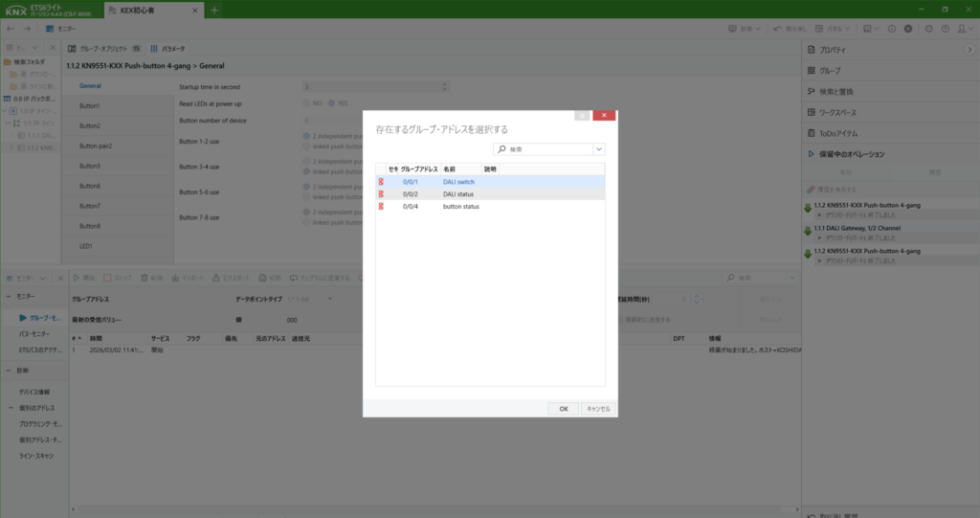
Task: Open the Button pair2 parameter page
Action: coord(96,146)
